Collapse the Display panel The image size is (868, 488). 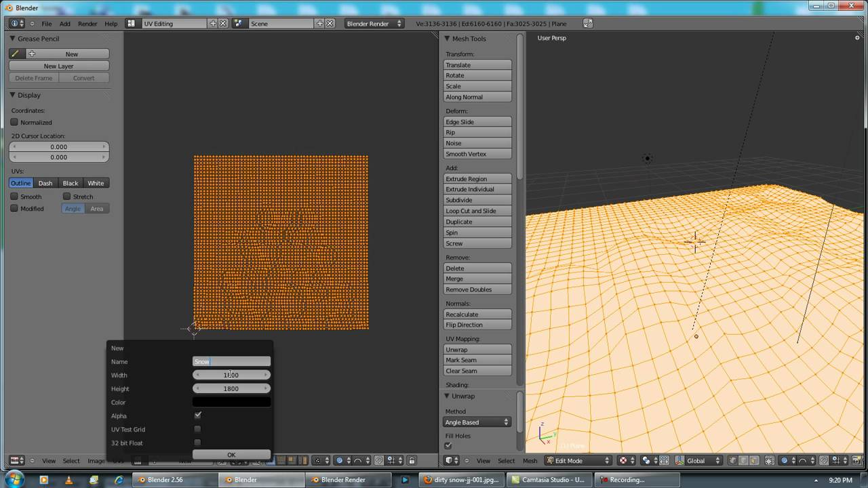coord(12,95)
